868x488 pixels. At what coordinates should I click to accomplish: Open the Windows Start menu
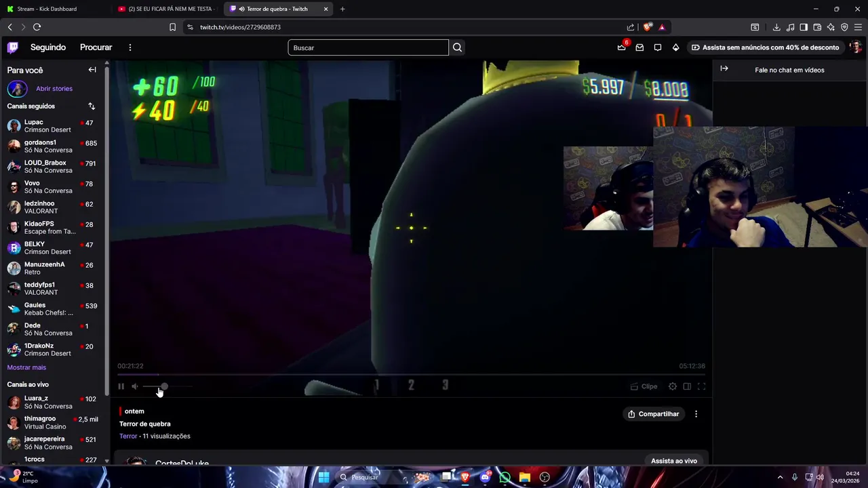point(323,477)
